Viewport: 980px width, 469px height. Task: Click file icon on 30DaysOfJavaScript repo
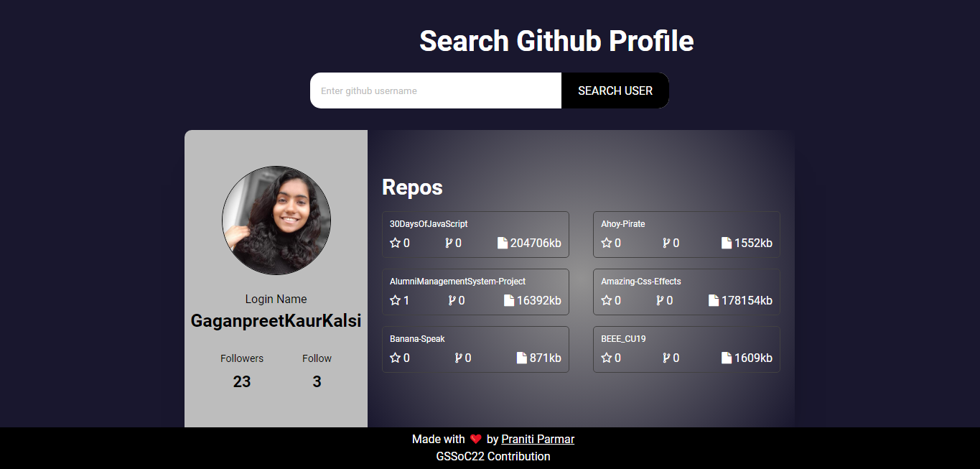503,243
